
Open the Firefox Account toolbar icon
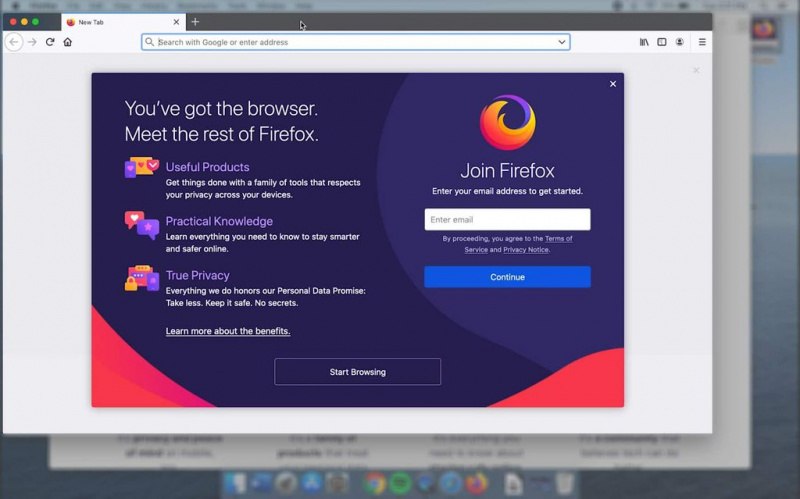(x=680, y=42)
